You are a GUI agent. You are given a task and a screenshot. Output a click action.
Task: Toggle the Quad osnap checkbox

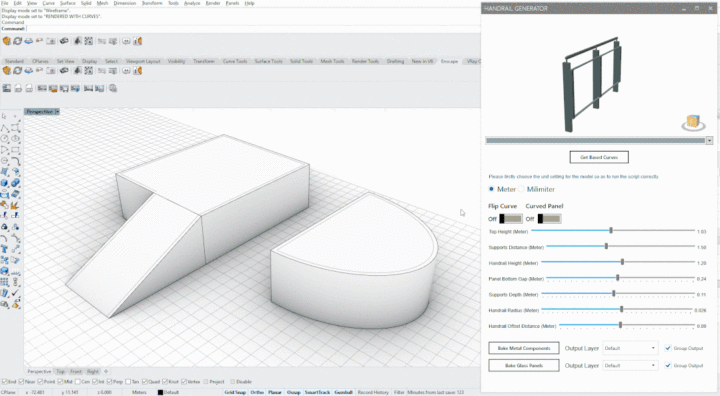[145, 382]
